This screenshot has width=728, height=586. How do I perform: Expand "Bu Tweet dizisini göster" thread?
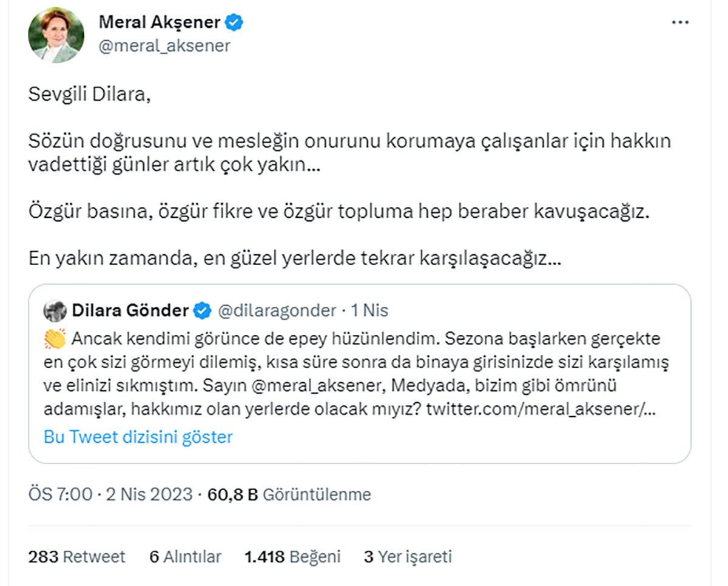138,437
